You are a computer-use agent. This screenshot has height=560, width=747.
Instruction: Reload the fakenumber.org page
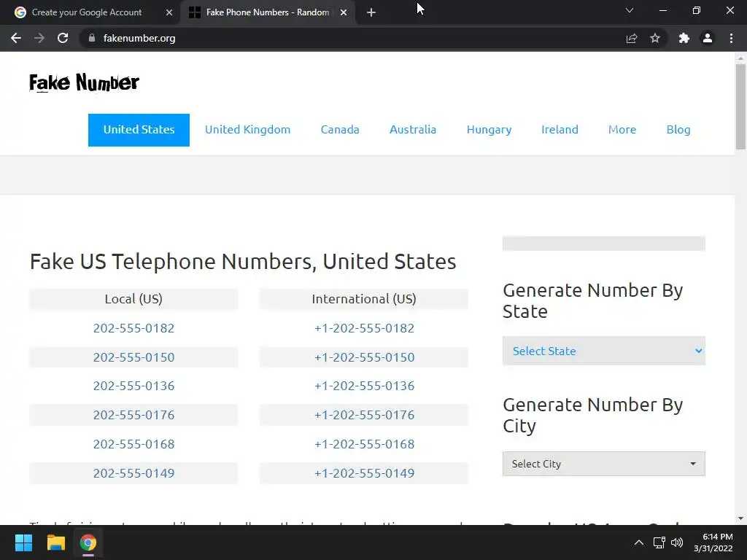click(63, 38)
